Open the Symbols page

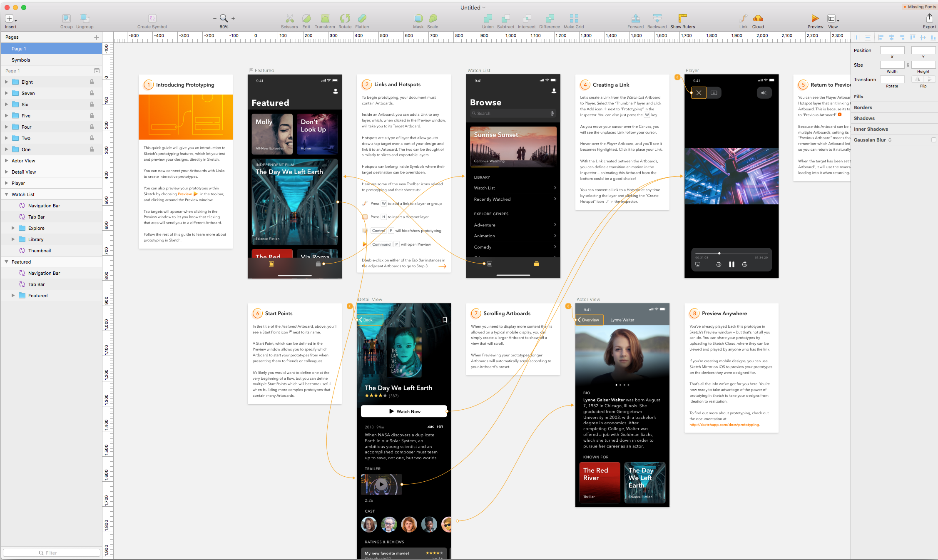coord(21,60)
